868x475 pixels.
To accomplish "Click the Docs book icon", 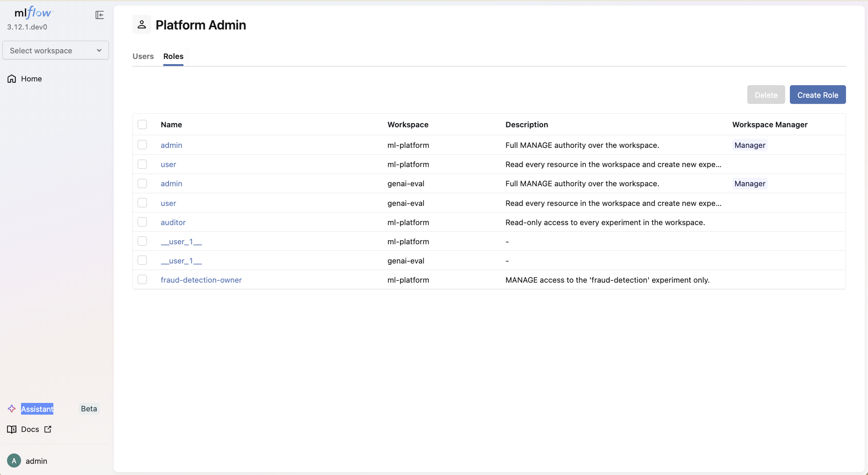I will [x=12, y=429].
